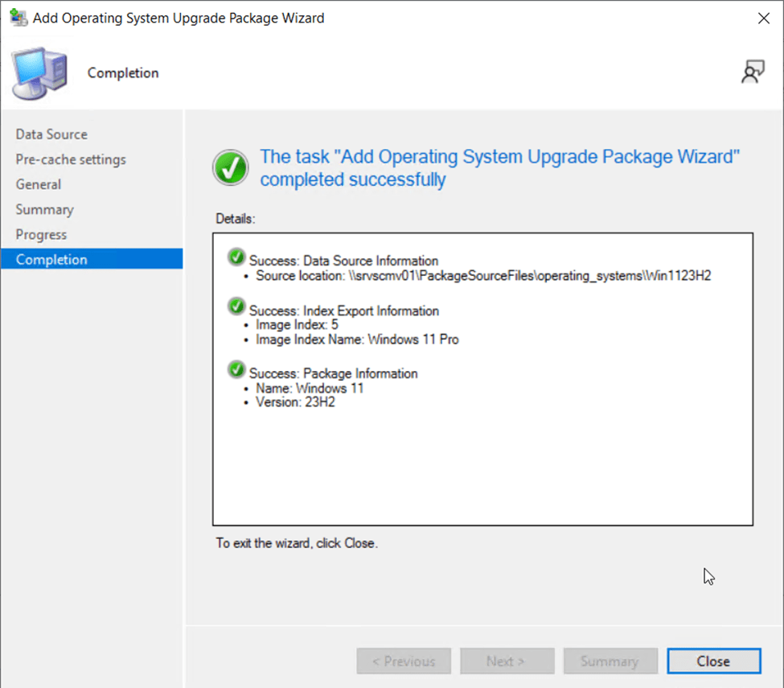Click the grayed-out Summary button

(x=610, y=661)
